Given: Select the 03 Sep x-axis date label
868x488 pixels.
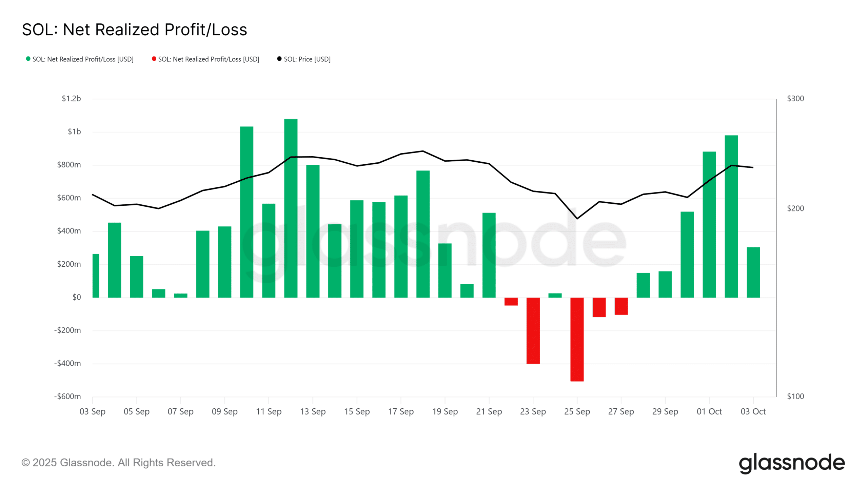Looking at the screenshot, I should [x=93, y=411].
